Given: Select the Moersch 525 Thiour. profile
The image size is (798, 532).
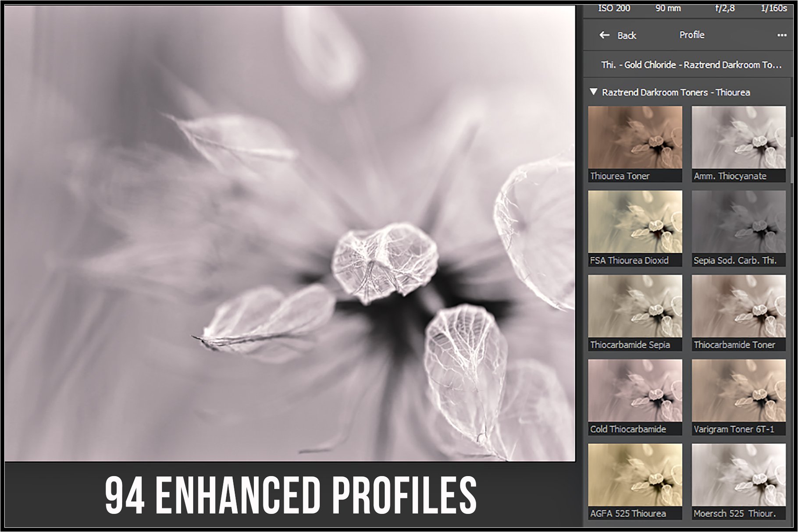Looking at the screenshot, I should (739, 482).
